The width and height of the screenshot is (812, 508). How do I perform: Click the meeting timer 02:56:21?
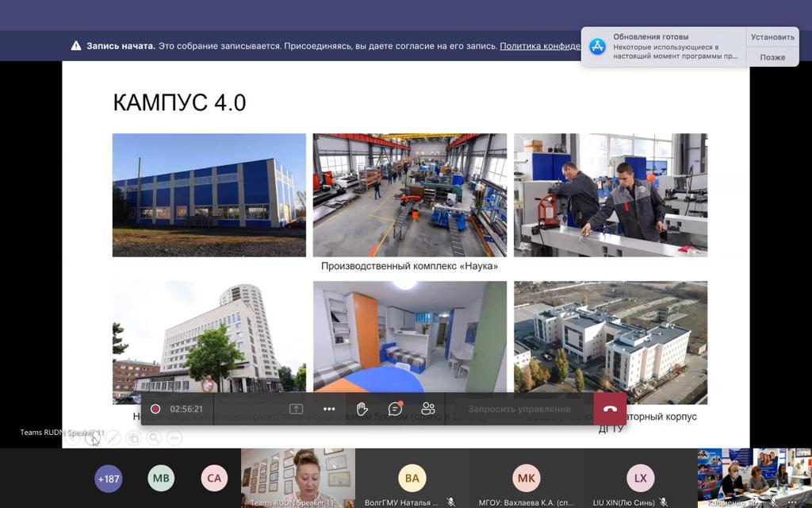(186, 409)
